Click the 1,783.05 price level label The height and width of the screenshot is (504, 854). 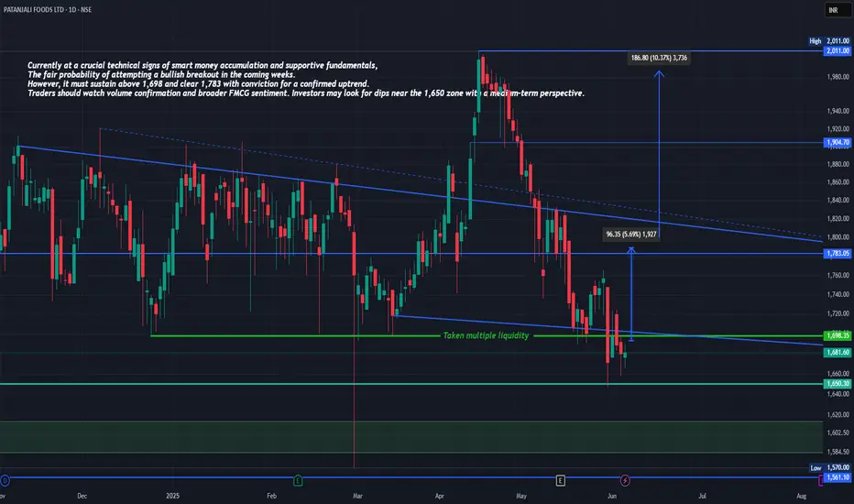click(x=838, y=253)
